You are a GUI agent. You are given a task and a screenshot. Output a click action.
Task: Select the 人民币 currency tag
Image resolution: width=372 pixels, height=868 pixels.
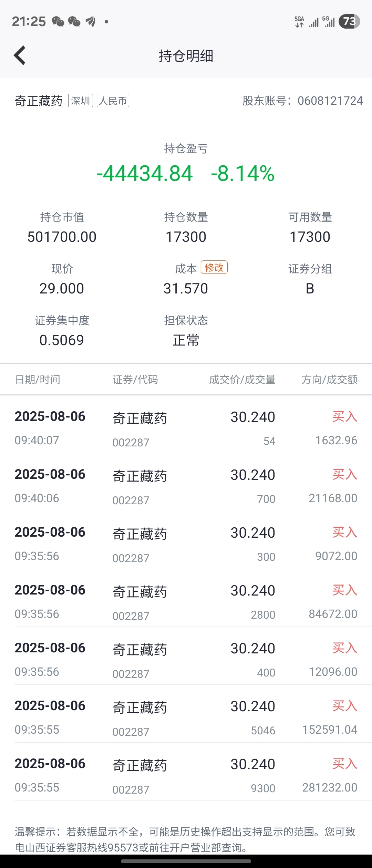113,101
